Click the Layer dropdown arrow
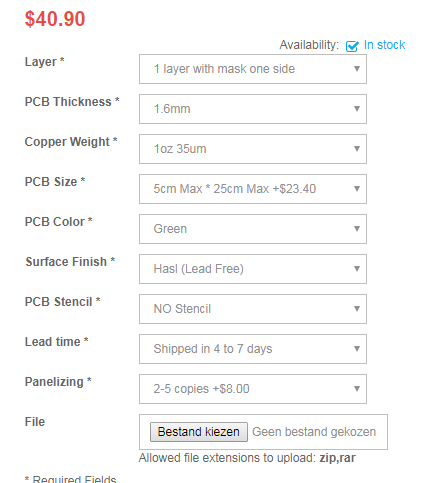Viewport: 421px width, 483px height. click(357, 69)
